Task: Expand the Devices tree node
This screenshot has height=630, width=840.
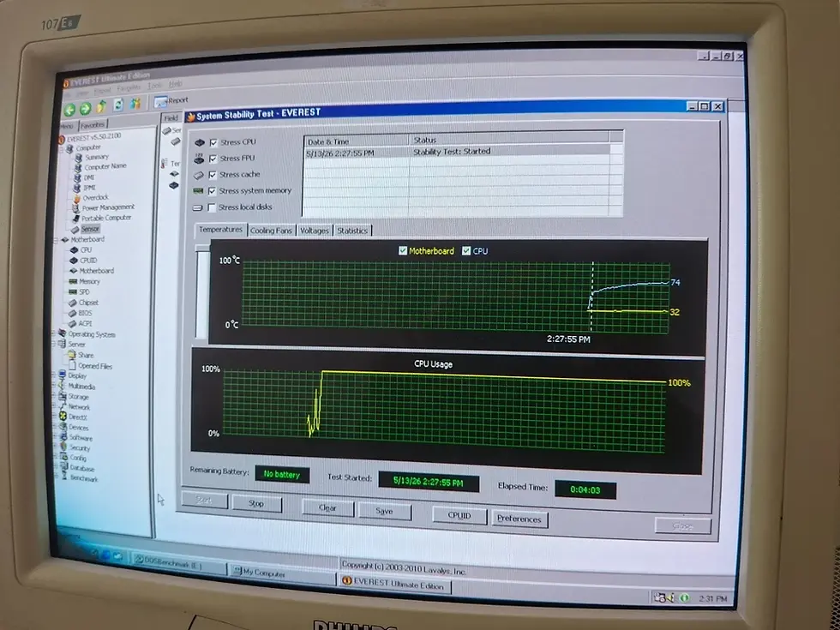Action: 55,427
